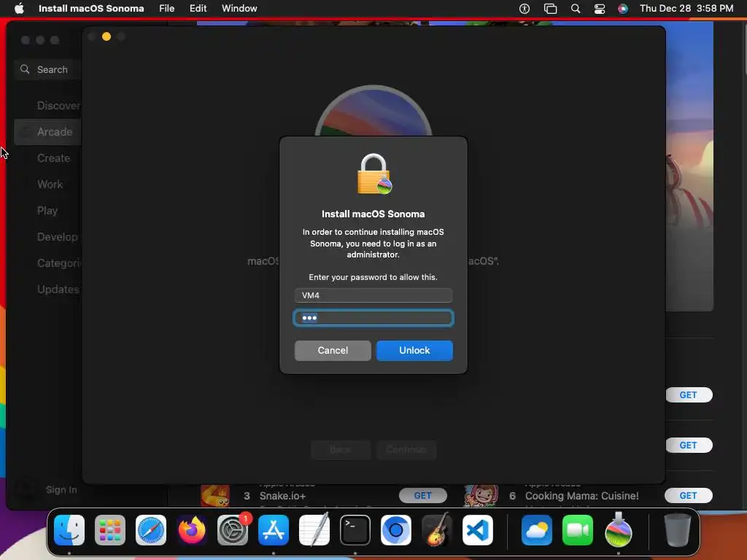Open Launchpad from the Dock

pos(110,530)
